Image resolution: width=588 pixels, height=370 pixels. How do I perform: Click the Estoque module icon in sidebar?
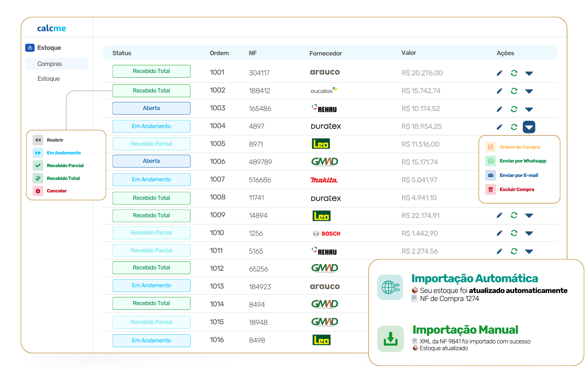(30, 48)
